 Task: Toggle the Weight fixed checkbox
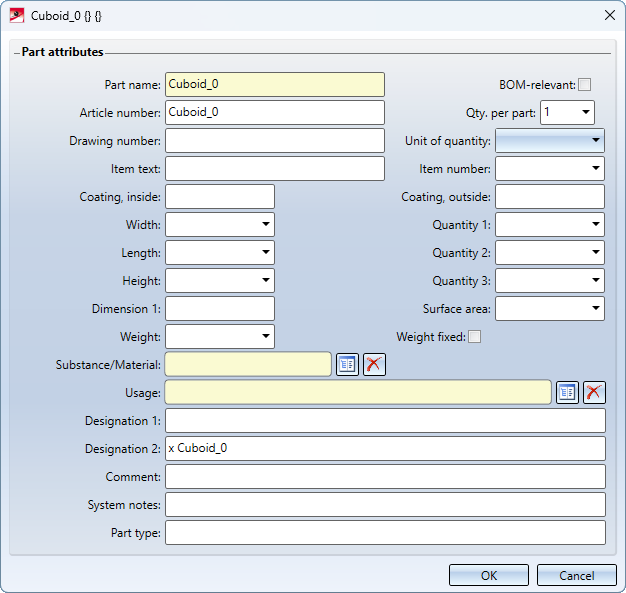474,337
